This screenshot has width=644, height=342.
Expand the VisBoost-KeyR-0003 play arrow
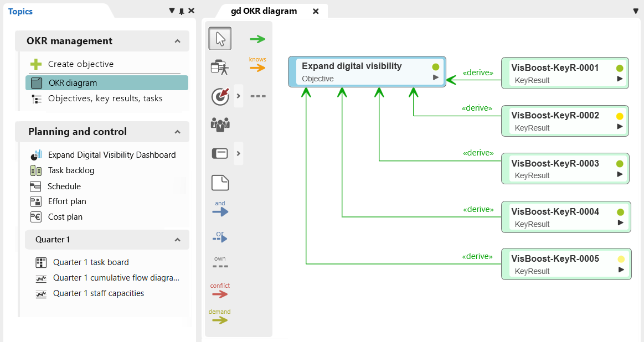tap(620, 174)
